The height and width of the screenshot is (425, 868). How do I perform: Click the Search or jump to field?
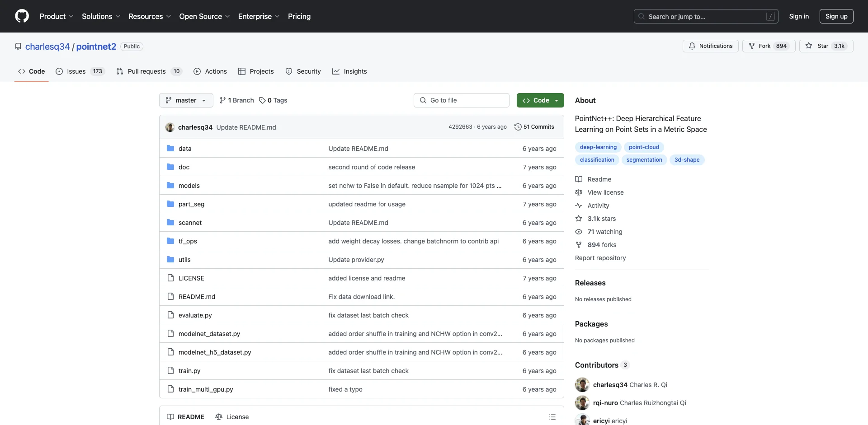click(706, 16)
